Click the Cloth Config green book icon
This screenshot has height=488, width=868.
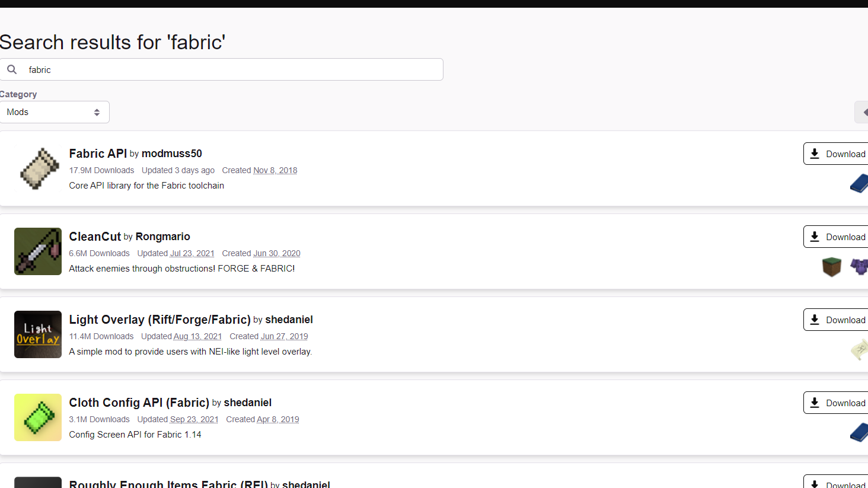pos(37,417)
